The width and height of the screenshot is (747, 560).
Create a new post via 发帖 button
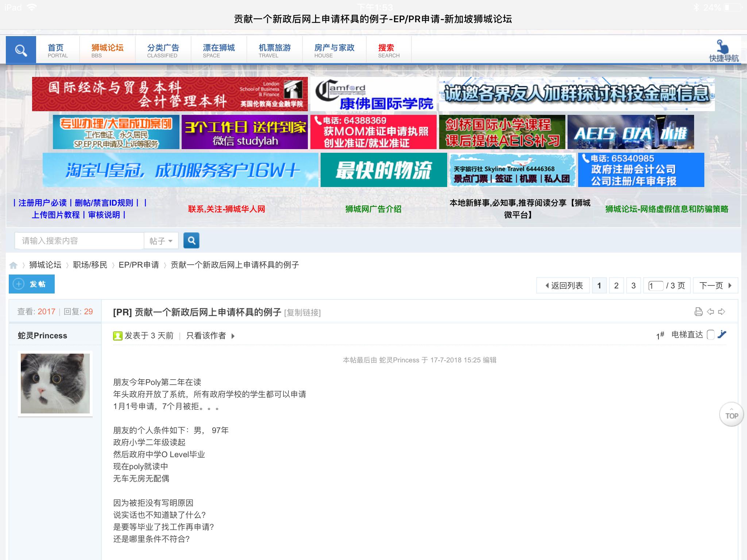tap(32, 284)
